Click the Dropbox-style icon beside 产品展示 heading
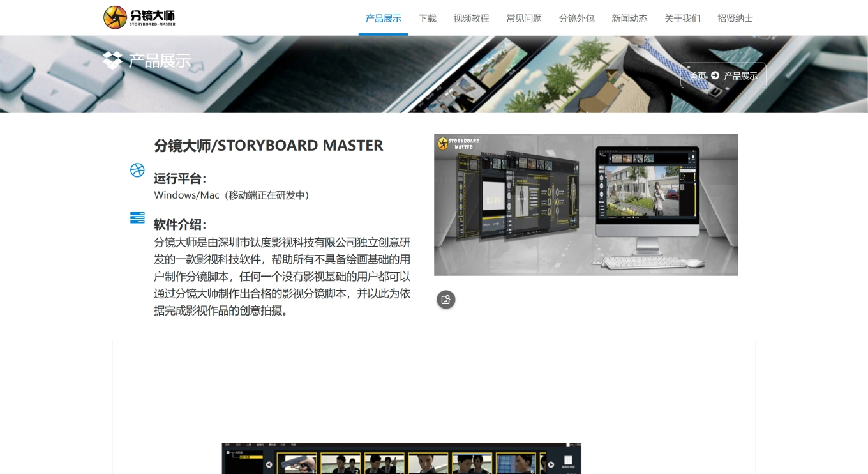 (112, 60)
